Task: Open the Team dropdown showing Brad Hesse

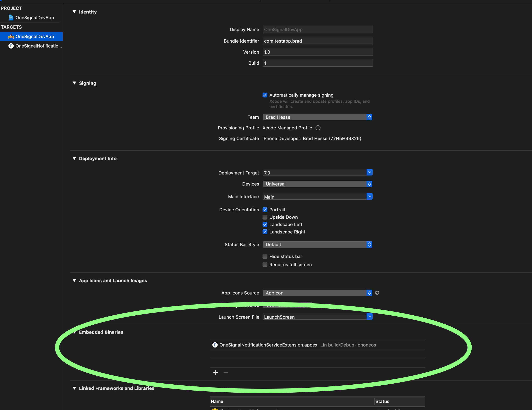Action: [x=317, y=117]
